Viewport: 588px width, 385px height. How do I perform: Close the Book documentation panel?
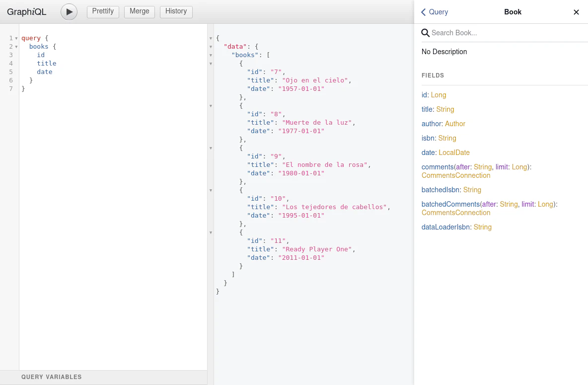pyautogui.click(x=576, y=12)
